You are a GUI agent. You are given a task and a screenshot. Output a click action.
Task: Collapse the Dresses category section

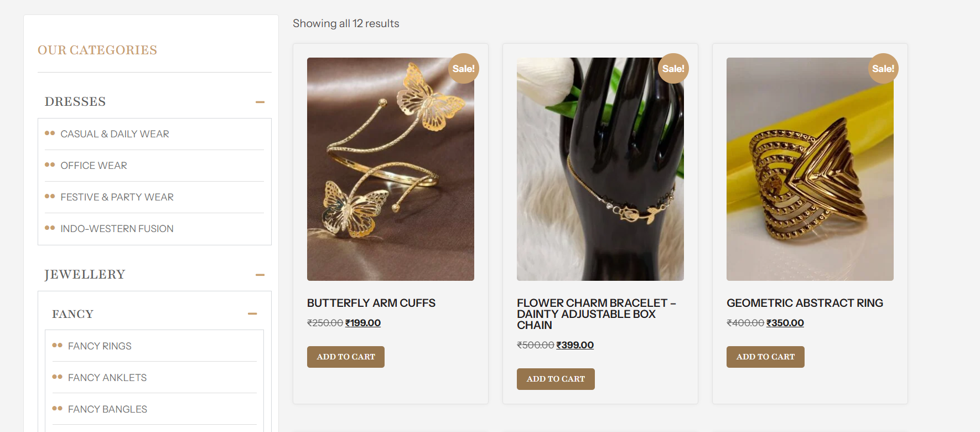pyautogui.click(x=260, y=102)
